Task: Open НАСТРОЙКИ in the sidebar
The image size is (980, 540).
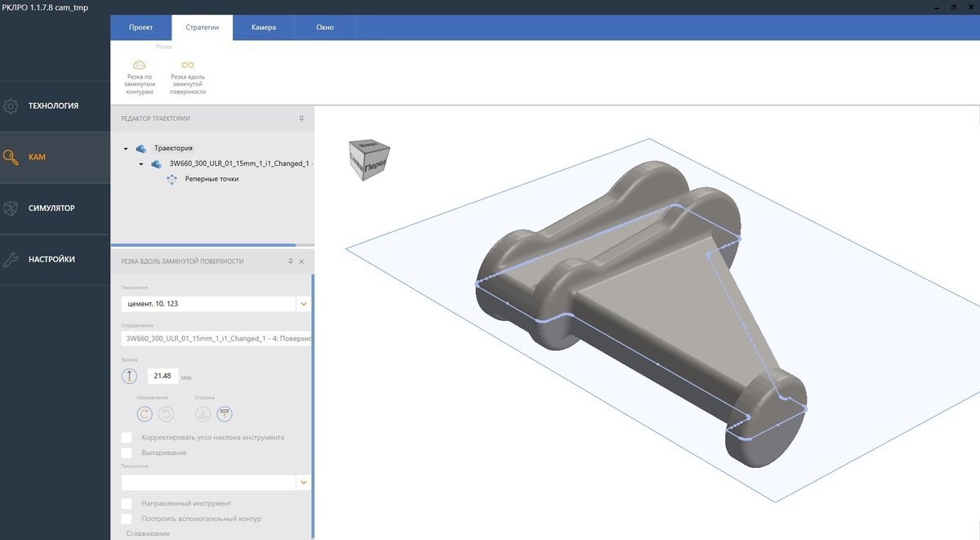Action: [x=55, y=259]
